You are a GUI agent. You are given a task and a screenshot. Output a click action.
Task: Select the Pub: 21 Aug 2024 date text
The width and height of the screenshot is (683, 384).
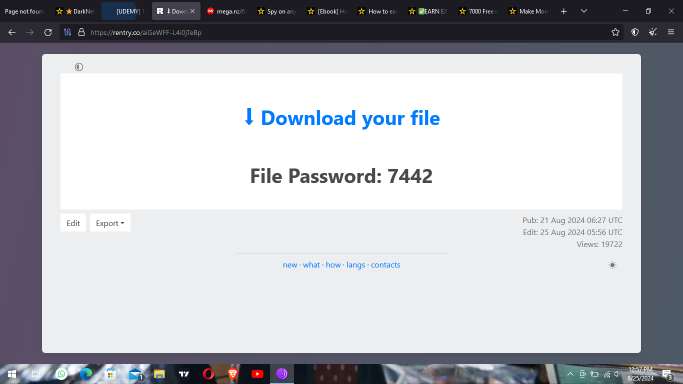coord(572,220)
